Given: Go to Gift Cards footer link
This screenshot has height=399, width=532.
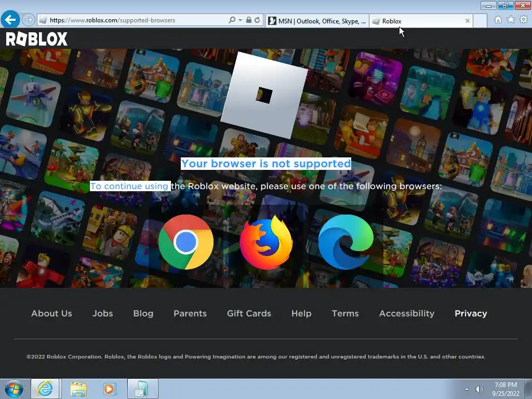Looking at the screenshot, I should (x=249, y=313).
